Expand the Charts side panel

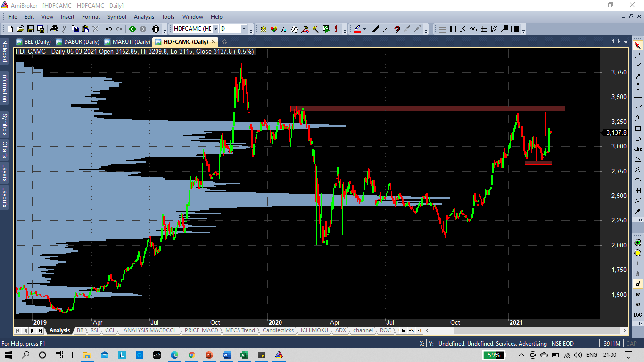pos(5,149)
